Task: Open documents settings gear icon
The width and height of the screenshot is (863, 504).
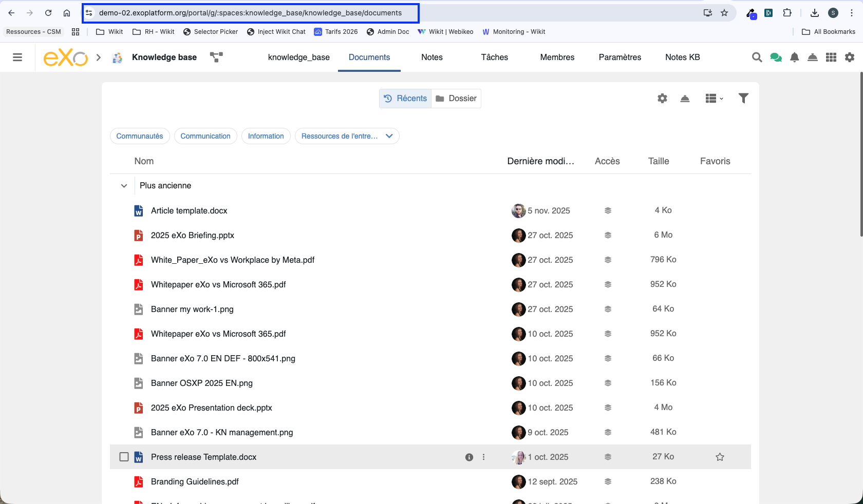Action: pos(662,99)
